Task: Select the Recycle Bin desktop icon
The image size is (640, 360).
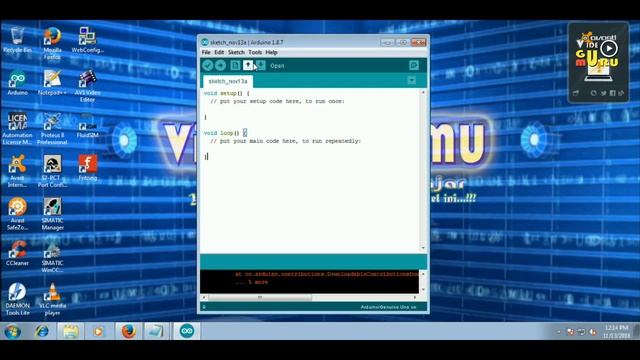Action: (17, 40)
